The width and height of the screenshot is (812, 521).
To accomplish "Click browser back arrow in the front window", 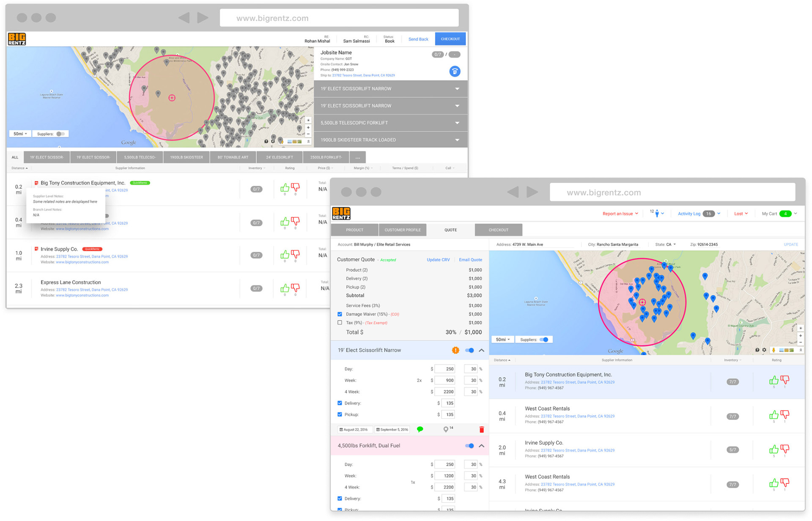I will 513,192.
